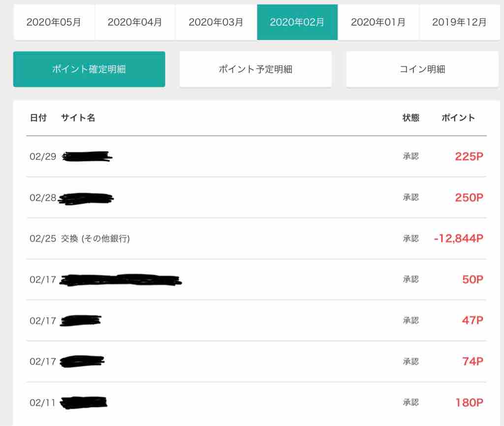Select the 02/28 row with 250P
The height and width of the screenshot is (426, 504).
point(256,198)
